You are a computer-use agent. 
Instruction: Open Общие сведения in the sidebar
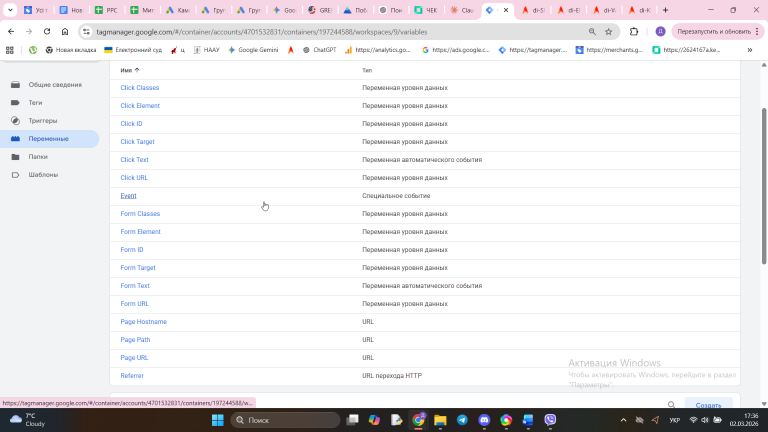click(x=55, y=85)
